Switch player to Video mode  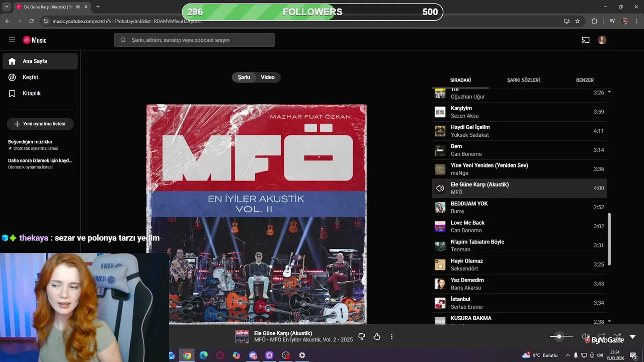[268, 77]
